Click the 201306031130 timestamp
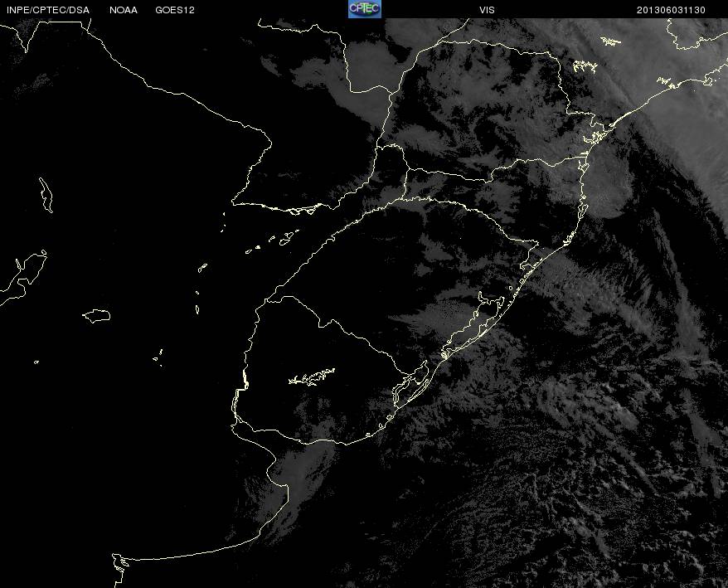The image size is (728, 588). point(671,10)
